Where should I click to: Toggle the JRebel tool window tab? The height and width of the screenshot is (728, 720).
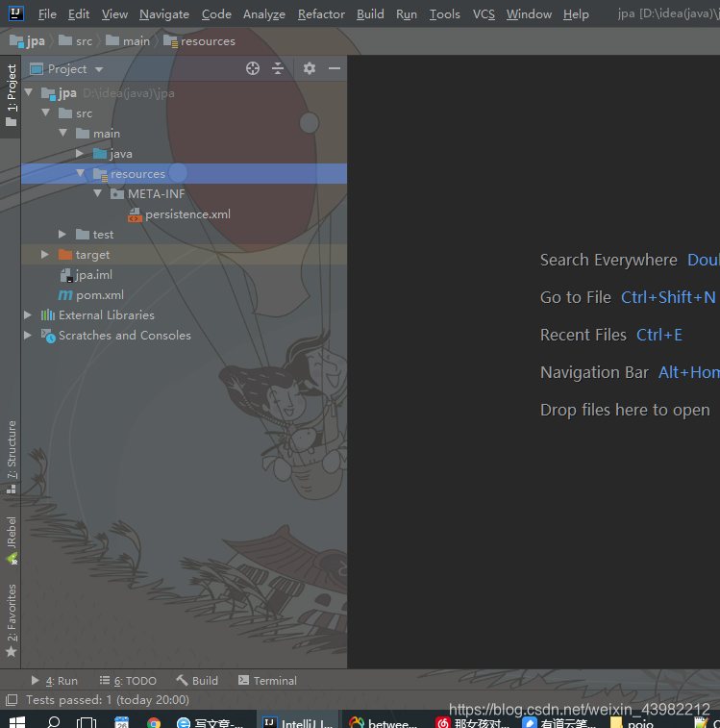[12, 540]
